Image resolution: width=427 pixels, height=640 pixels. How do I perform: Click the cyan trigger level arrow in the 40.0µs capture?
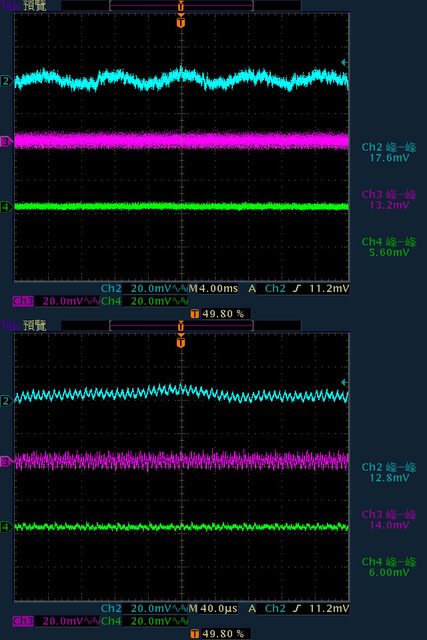[x=344, y=382]
